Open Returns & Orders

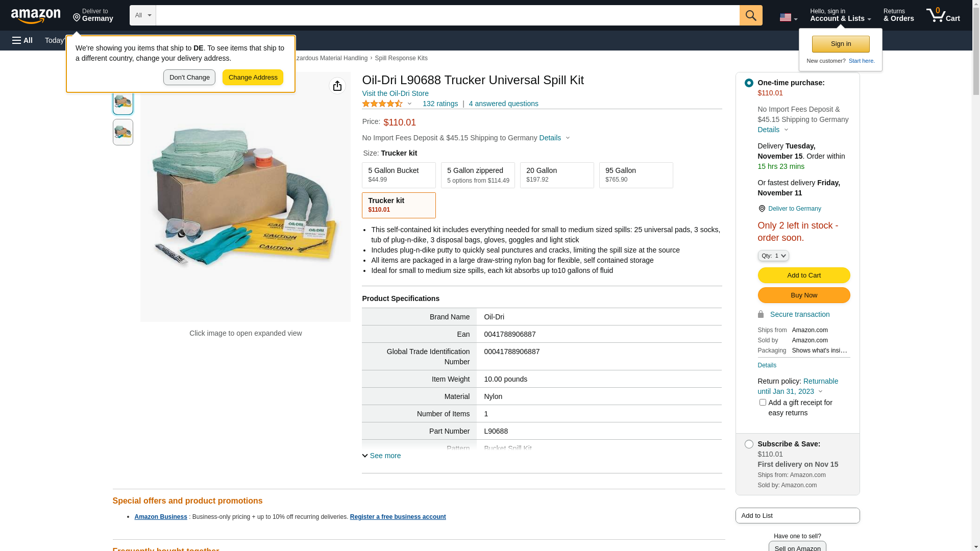tap(898, 15)
